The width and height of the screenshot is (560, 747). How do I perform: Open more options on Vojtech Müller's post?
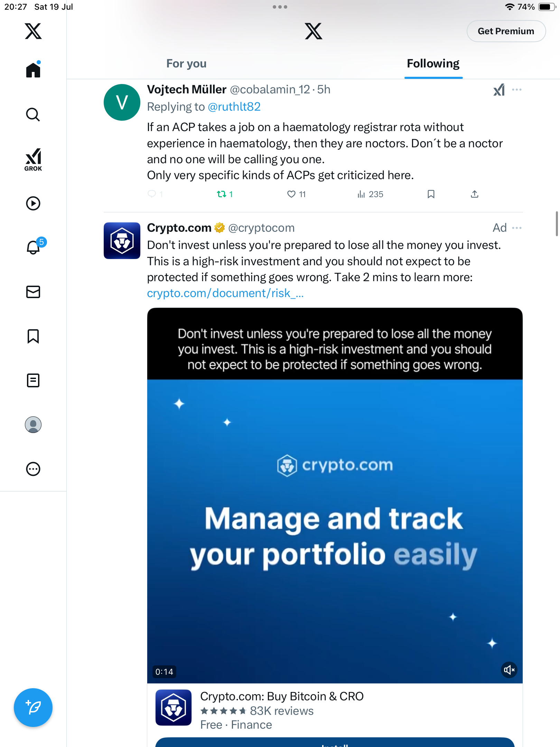pos(517,90)
